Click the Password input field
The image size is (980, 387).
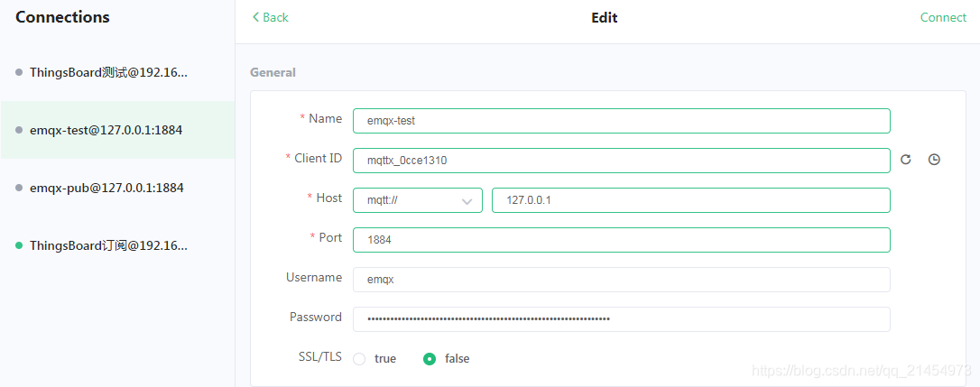tap(621, 318)
